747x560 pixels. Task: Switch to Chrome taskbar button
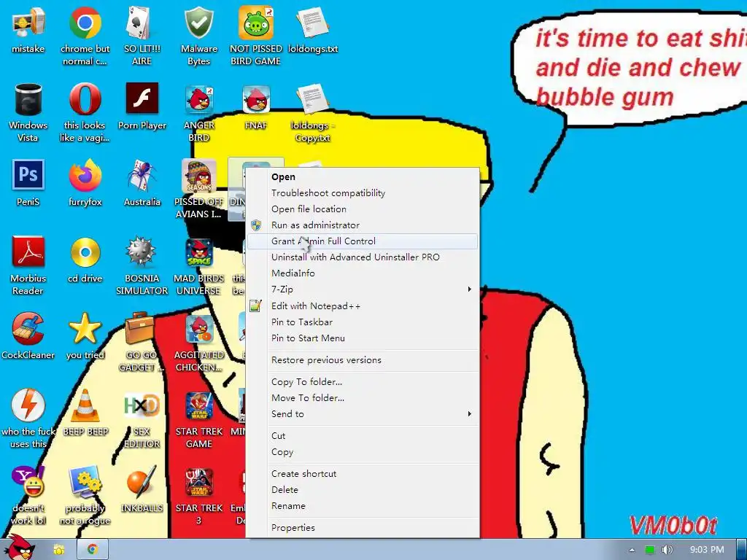pos(93,550)
